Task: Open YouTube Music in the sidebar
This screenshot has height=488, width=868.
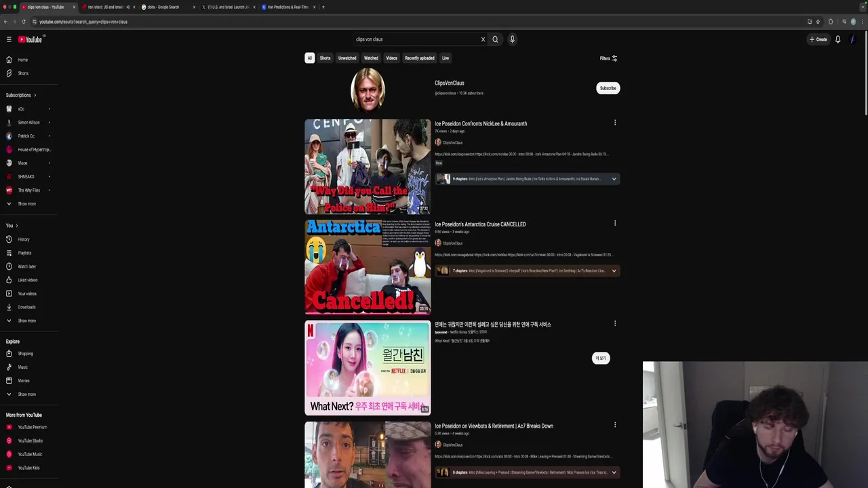Action: 29,454
